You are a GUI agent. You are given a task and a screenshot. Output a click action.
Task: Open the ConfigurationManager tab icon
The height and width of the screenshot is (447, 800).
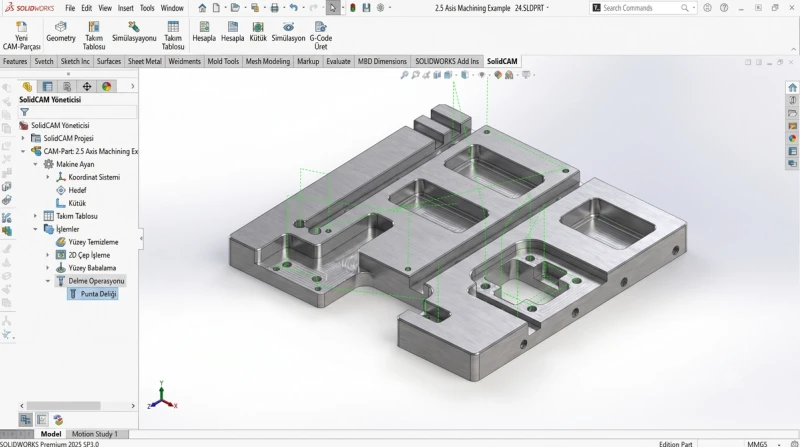coord(67,86)
